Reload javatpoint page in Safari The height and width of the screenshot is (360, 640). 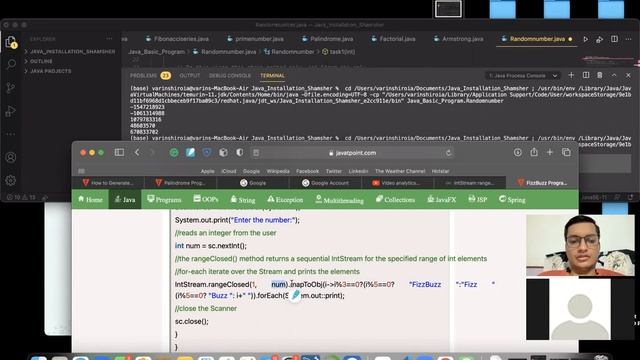coord(449,153)
